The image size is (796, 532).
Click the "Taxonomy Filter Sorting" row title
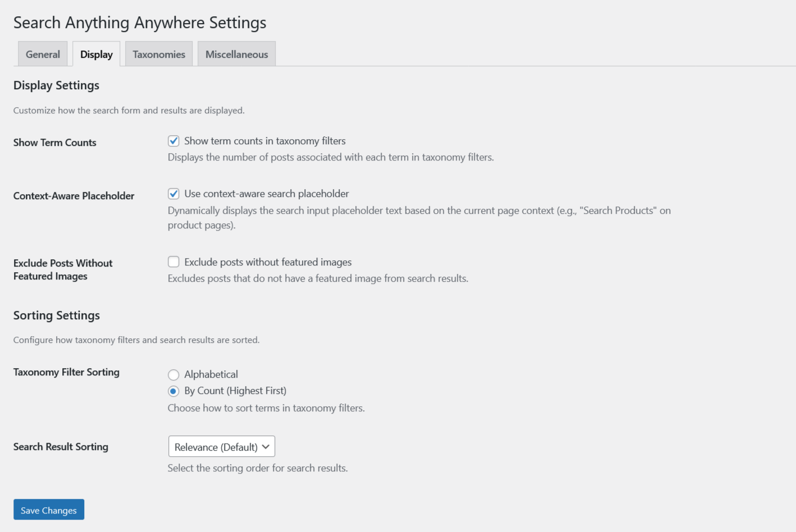66,372
